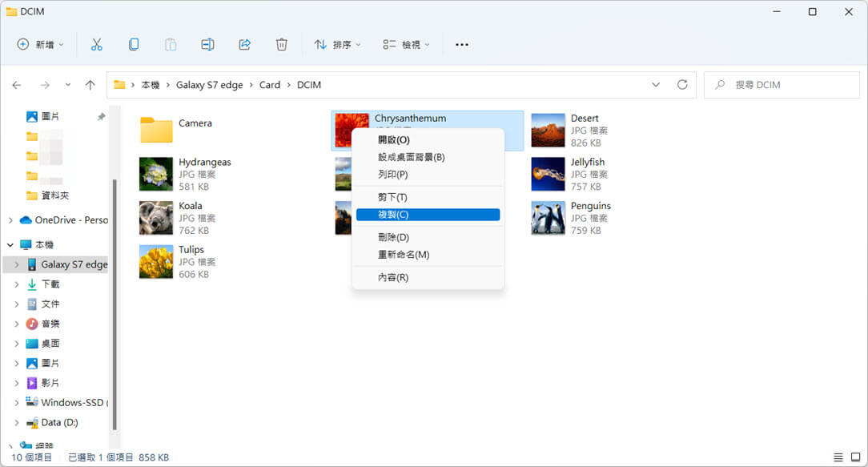This screenshot has width=868, height=467.
Task: Click Galaxy S7 edge in address breadcrumb
Action: (x=209, y=85)
